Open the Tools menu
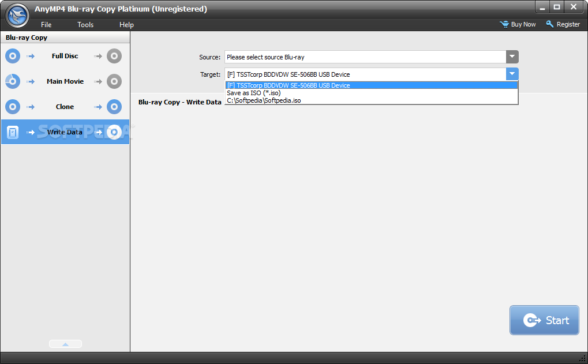This screenshot has width=588, height=364. [85, 25]
